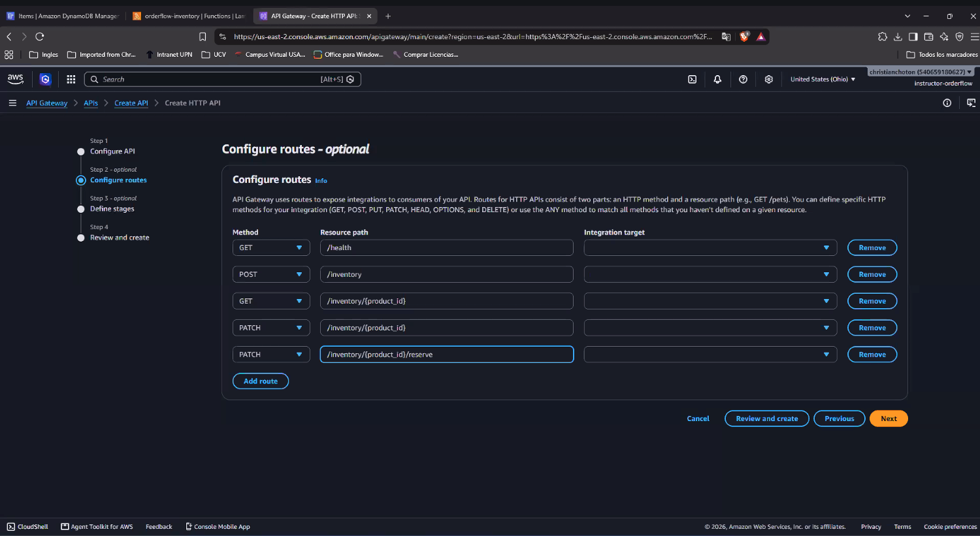
Task: Click the Resource path field containing /inventory/{product_id}/reserve
Action: point(447,355)
